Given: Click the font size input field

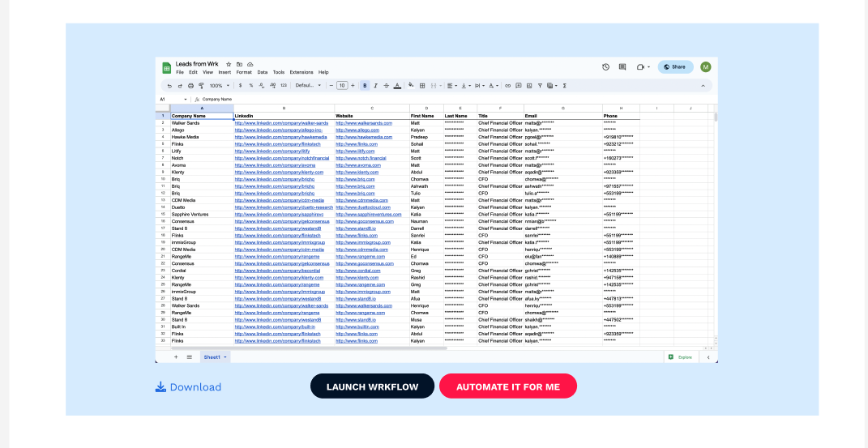Looking at the screenshot, I should (342, 86).
